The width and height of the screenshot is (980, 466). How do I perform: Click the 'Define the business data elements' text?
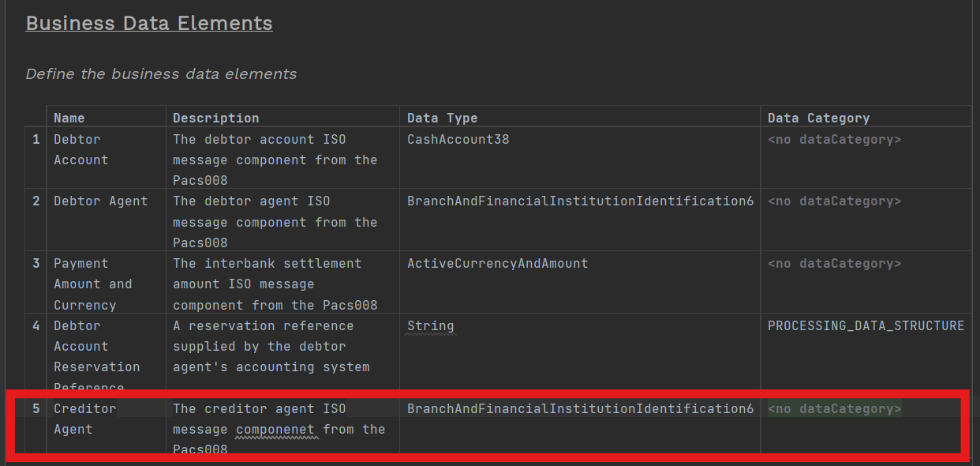[x=161, y=74]
